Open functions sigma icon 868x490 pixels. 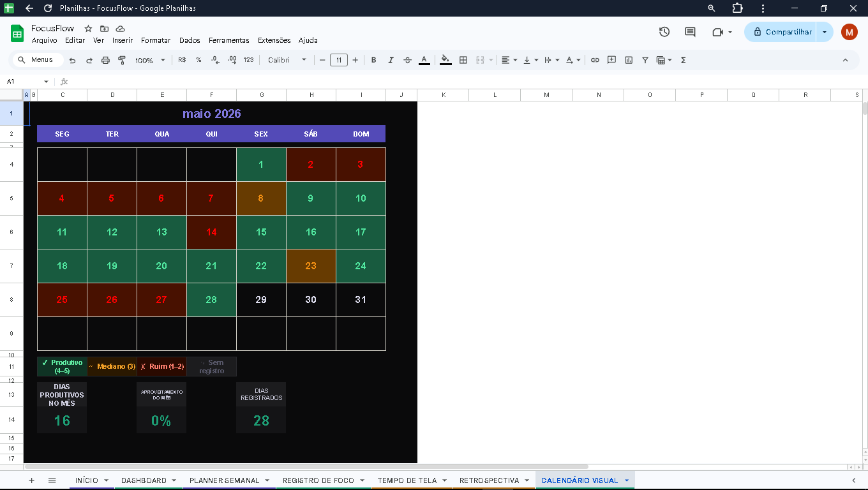tap(684, 60)
